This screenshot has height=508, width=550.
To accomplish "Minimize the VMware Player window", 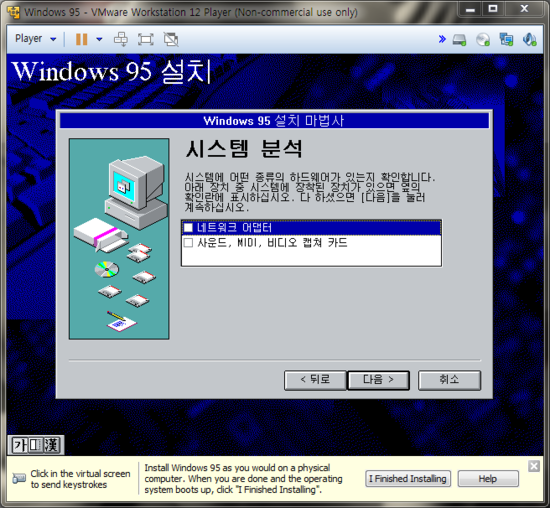I will (470, 9).
